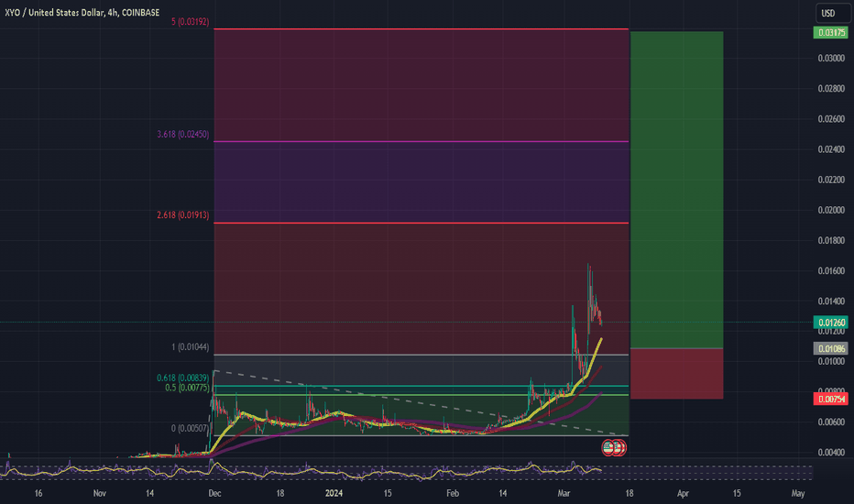This screenshot has width=854, height=504.
Task: Click the Fib label 1 (0.01044)
Action: 190,347
